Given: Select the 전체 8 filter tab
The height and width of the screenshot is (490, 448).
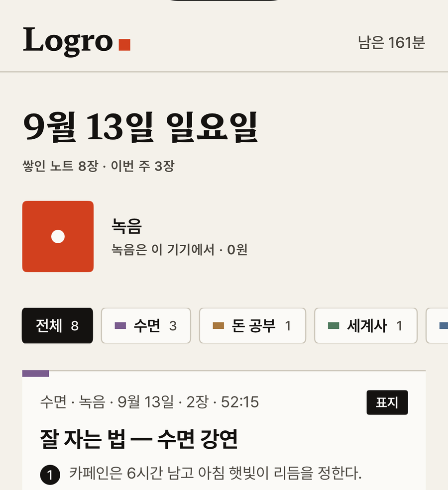Looking at the screenshot, I should click(58, 326).
